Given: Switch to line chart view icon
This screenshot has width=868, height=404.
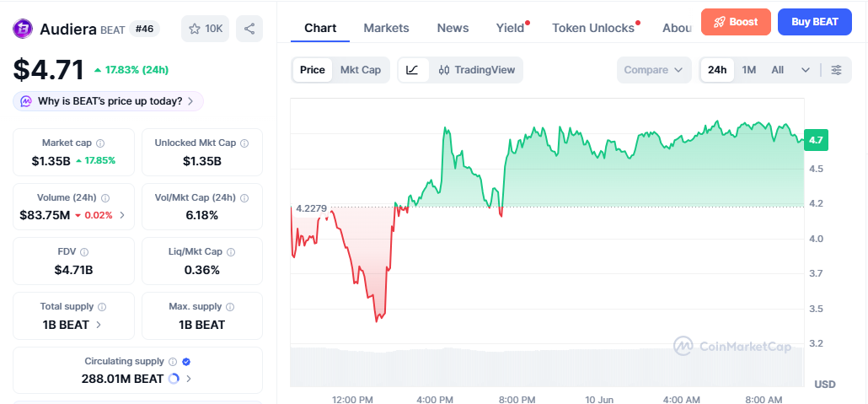Looking at the screenshot, I should [x=412, y=70].
